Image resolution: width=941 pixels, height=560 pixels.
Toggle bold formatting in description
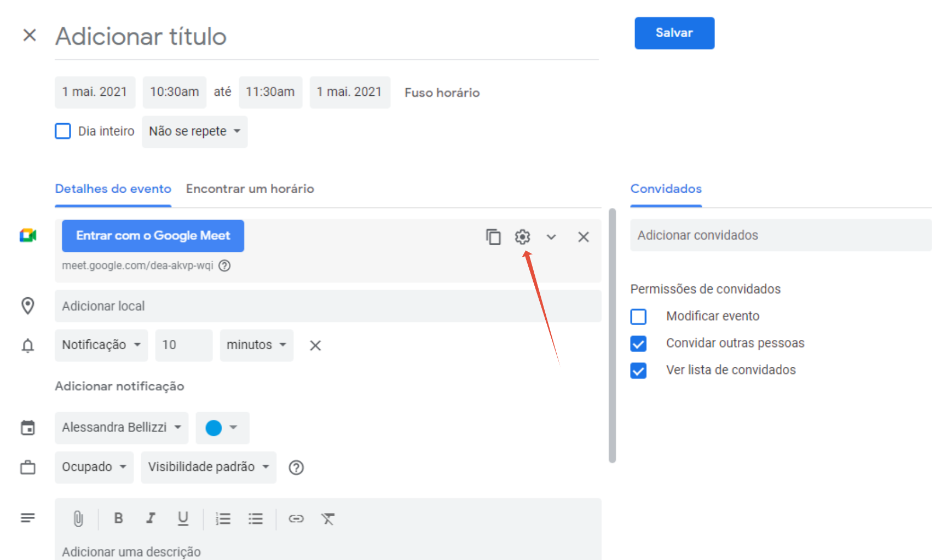click(118, 518)
